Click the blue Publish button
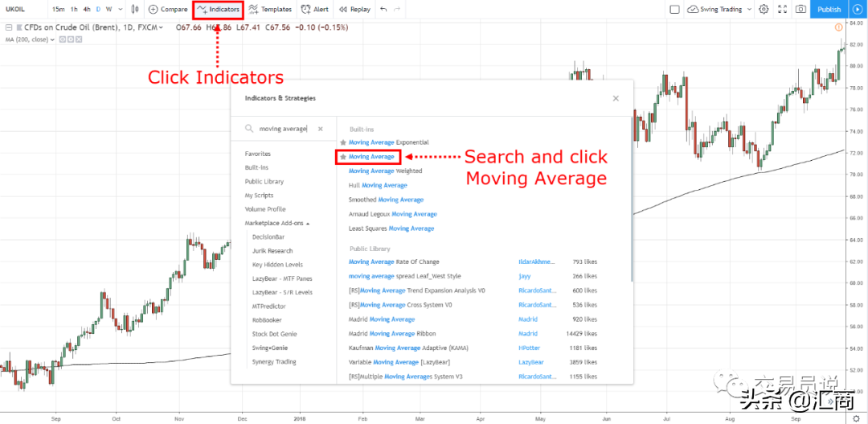 point(829,9)
